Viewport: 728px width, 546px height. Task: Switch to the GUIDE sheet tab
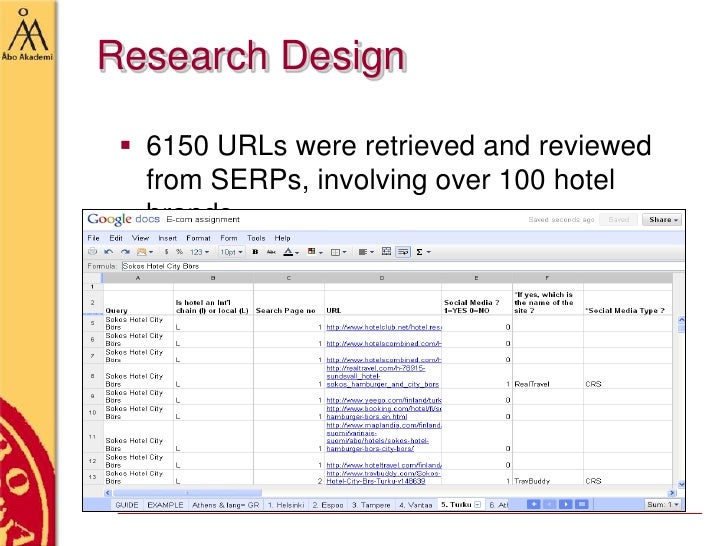[x=127, y=505]
